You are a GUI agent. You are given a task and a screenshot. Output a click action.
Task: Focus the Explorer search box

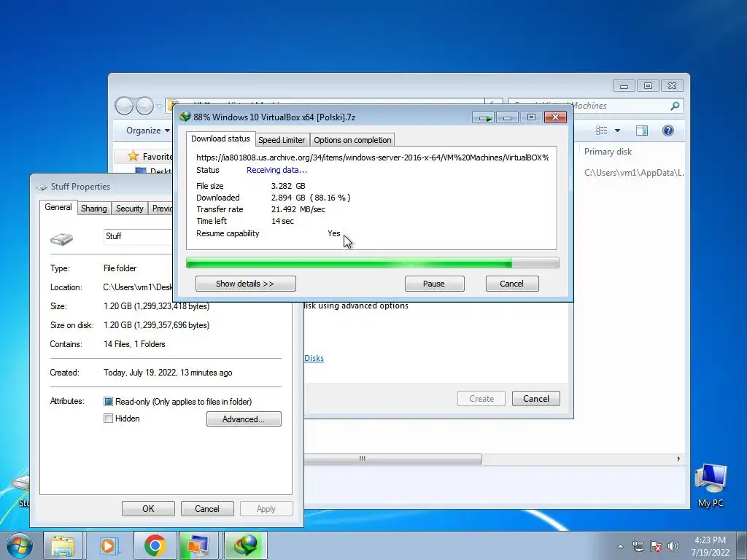point(595,106)
